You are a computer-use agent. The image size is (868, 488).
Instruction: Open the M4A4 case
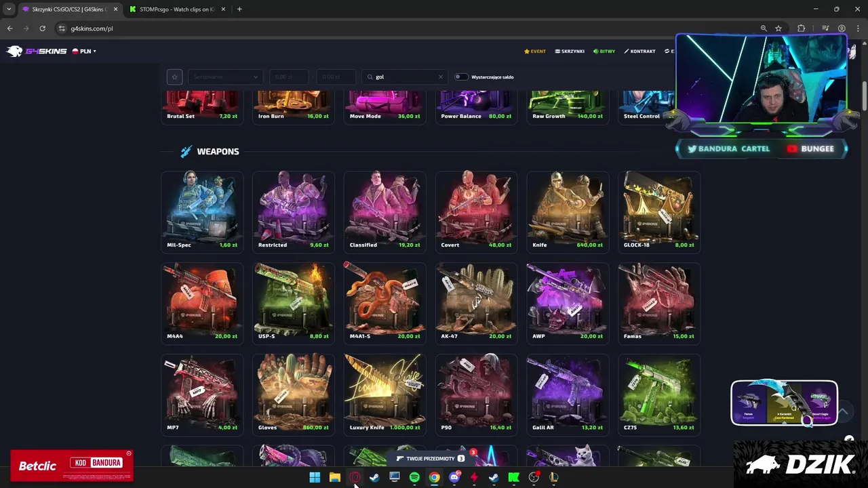(x=202, y=302)
